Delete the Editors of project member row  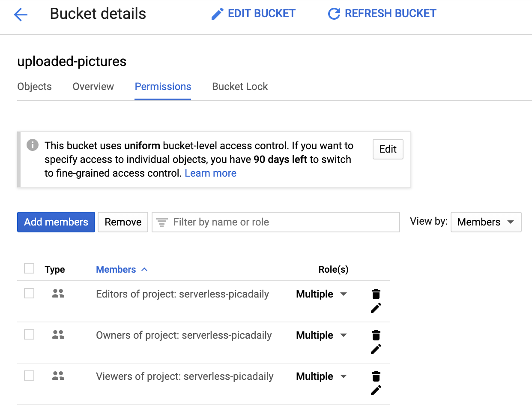(376, 294)
